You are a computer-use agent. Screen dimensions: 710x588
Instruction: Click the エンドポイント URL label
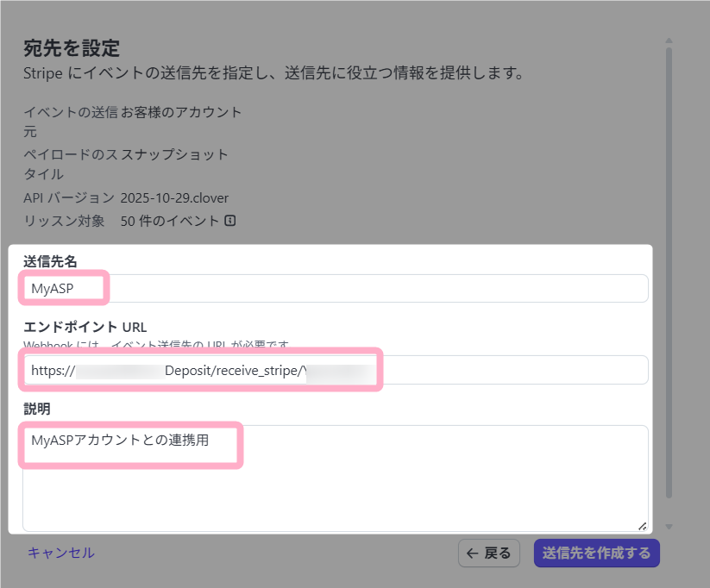85,327
